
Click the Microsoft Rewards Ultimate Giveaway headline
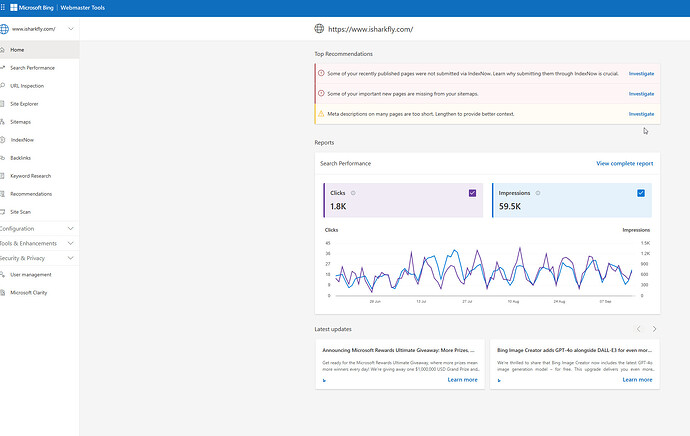point(398,350)
